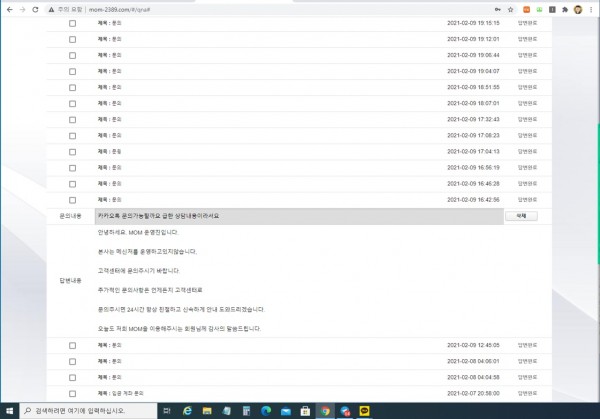Bookmark this page with the star

[x=510, y=10]
